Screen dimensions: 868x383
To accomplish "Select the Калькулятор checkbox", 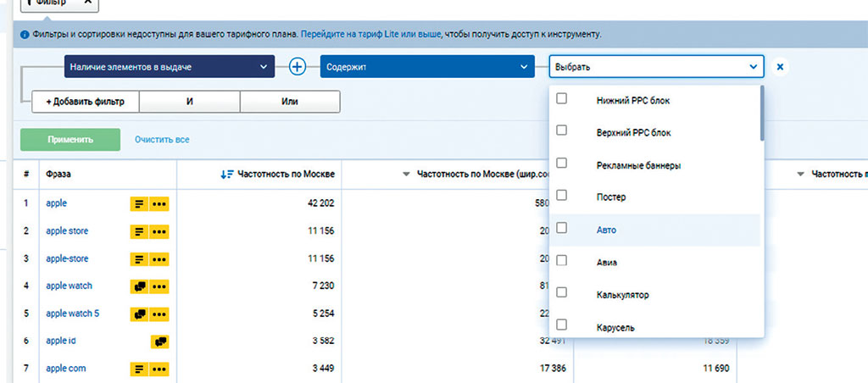I will click(561, 293).
